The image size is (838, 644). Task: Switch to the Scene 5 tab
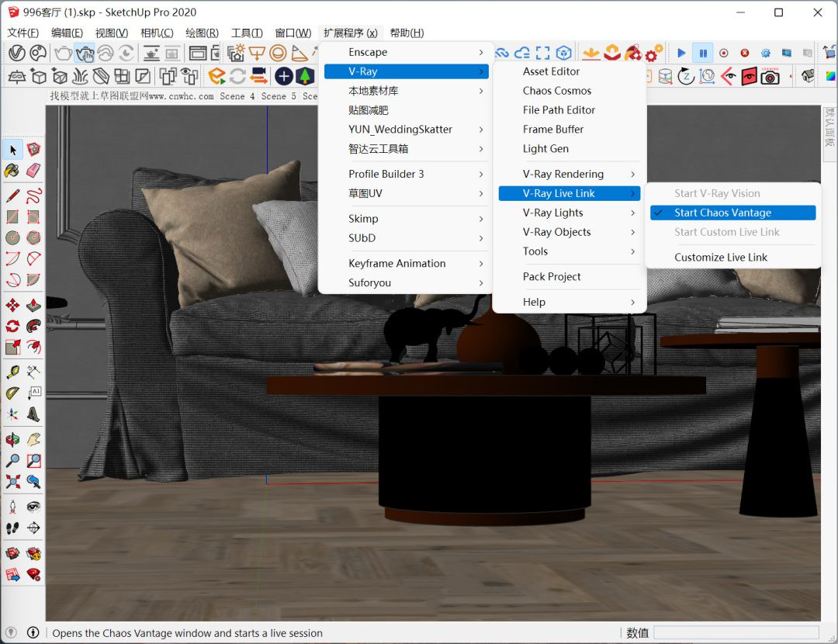[279, 96]
